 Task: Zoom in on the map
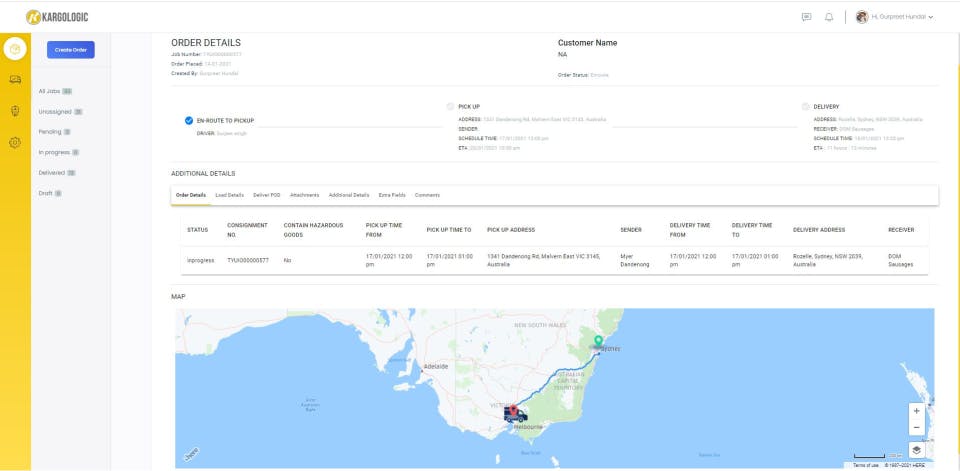pyautogui.click(x=916, y=410)
